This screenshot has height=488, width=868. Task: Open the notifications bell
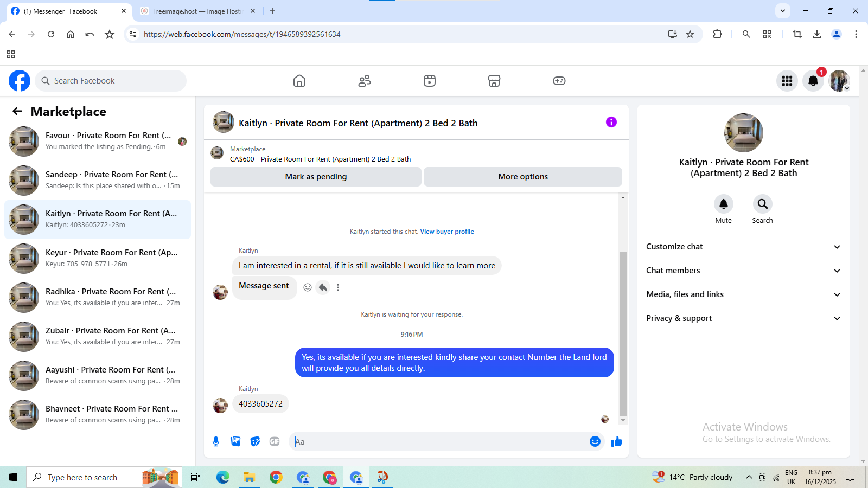point(813,81)
